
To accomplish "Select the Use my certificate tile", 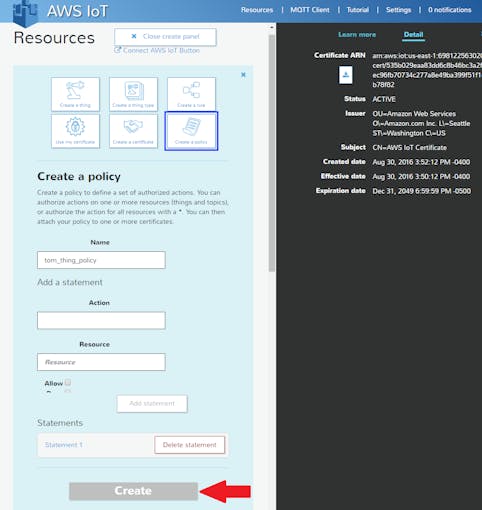I will coord(75,131).
